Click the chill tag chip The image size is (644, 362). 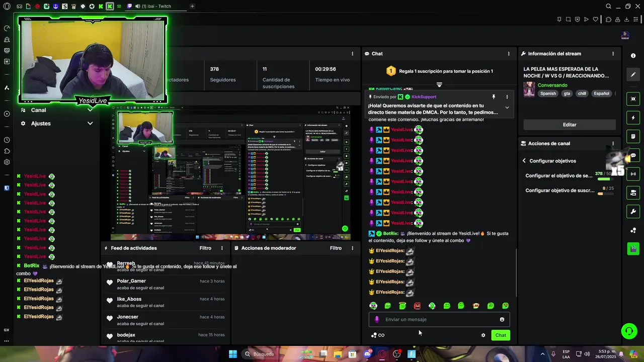(x=582, y=94)
